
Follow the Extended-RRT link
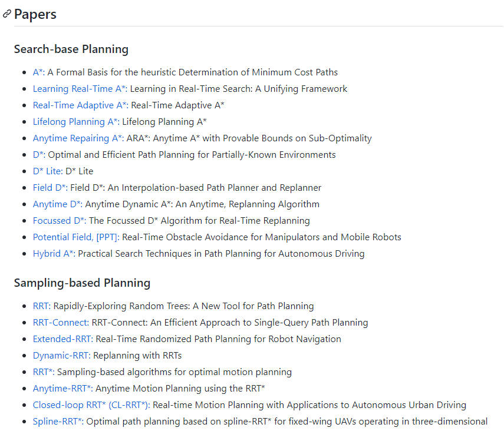[x=62, y=339]
